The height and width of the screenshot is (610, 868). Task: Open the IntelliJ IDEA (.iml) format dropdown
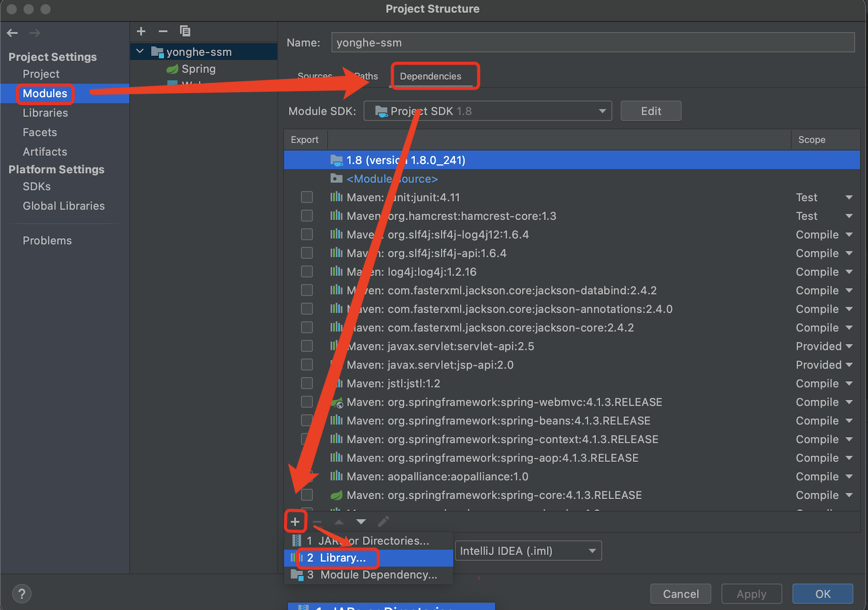528,551
